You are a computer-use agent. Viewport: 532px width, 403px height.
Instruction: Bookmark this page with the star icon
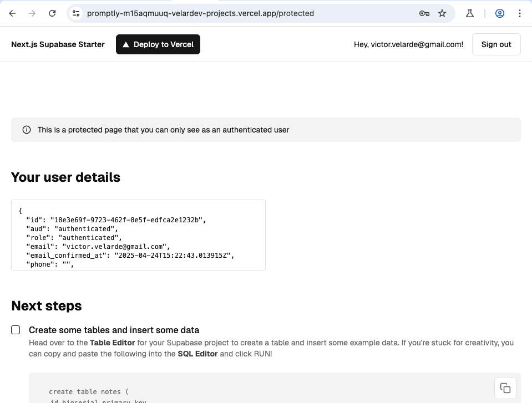pyautogui.click(x=442, y=13)
